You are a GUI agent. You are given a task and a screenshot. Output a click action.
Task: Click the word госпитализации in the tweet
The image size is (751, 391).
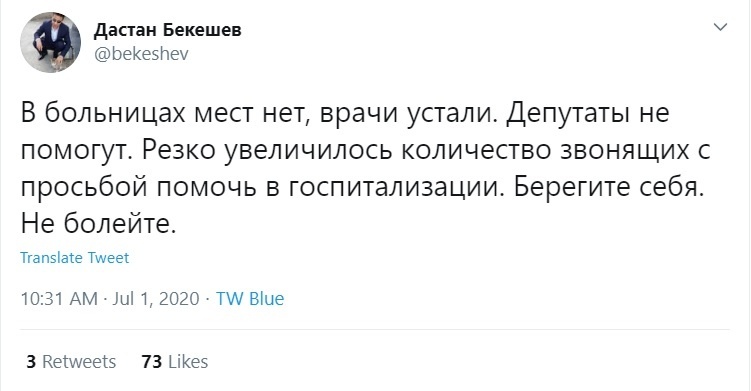396,188
